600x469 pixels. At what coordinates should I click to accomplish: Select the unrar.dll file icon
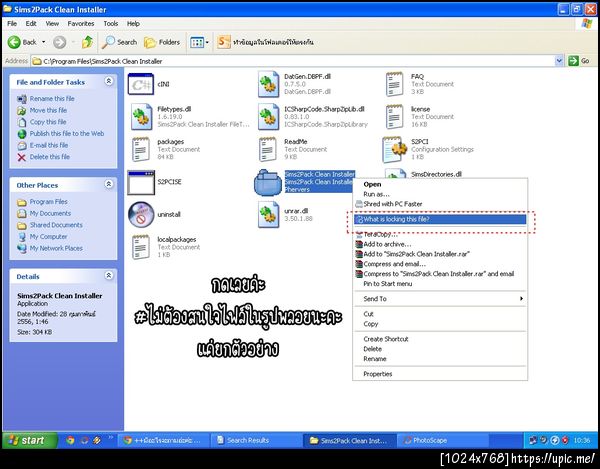pyautogui.click(x=268, y=215)
